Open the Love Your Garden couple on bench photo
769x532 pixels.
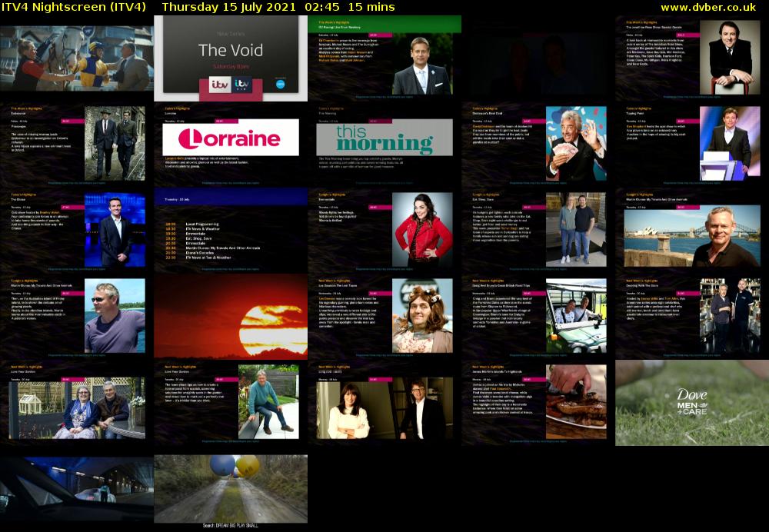pyautogui.click(x=76, y=408)
